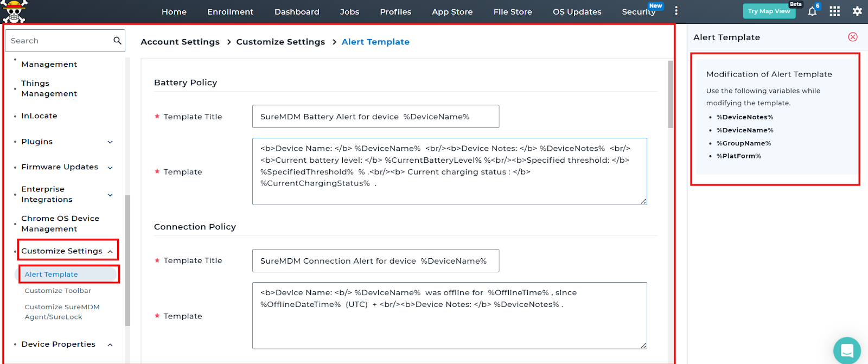Viewport: 868px width, 364px height.
Task: Open the settings gear icon
Action: (x=857, y=11)
